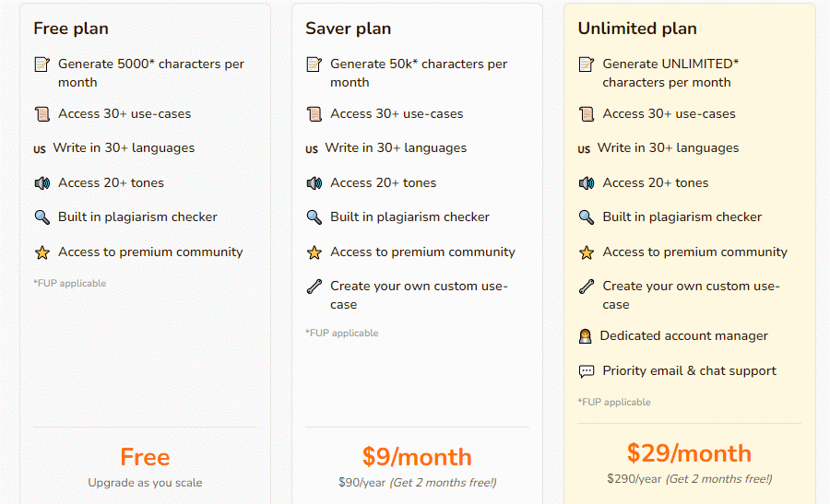Screen dimensions: 830x504
Task: Click the $290/year annual offer text
Action: [x=689, y=479]
